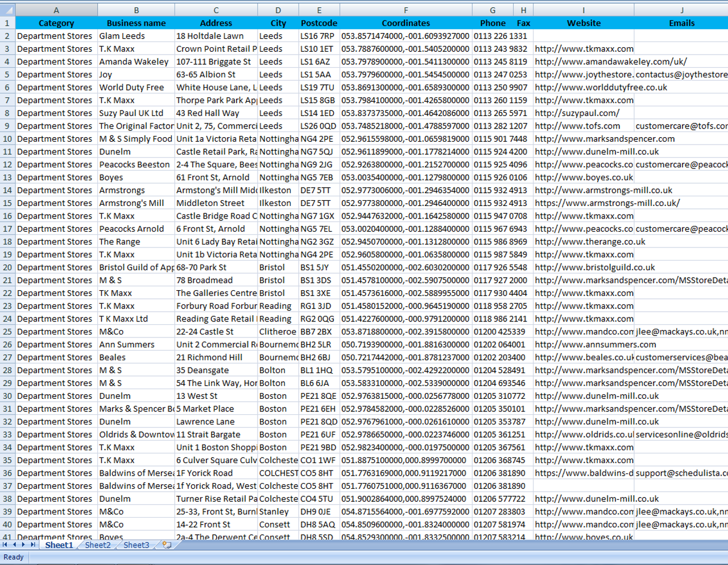Select column I header
This screenshot has height=565, width=728.
584,10
